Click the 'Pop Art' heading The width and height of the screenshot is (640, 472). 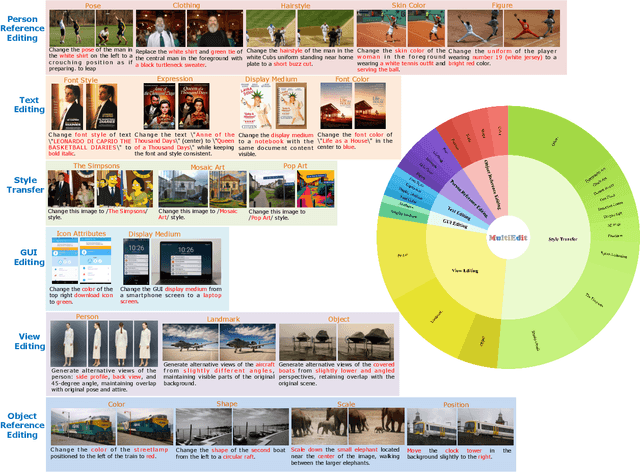point(295,166)
